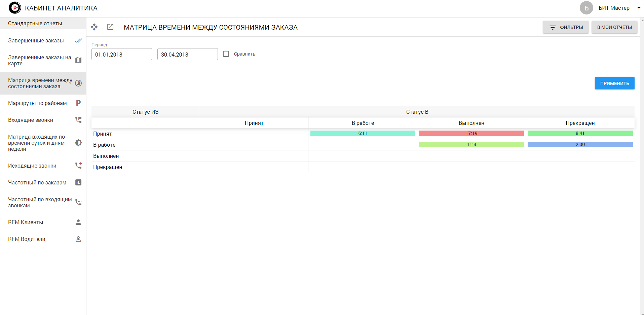Select Матрица входящих по времени суток item
The width and height of the screenshot is (644, 315).
click(43, 143)
